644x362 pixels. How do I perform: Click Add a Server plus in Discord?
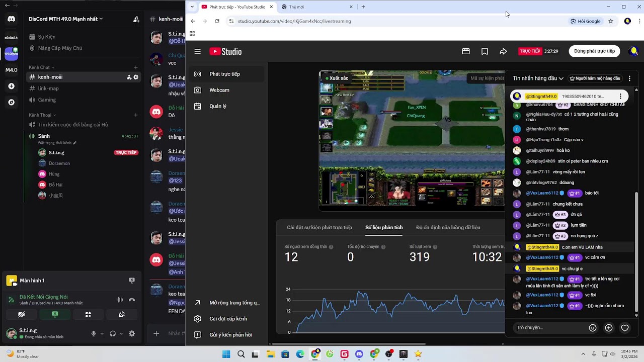[x=11, y=86]
